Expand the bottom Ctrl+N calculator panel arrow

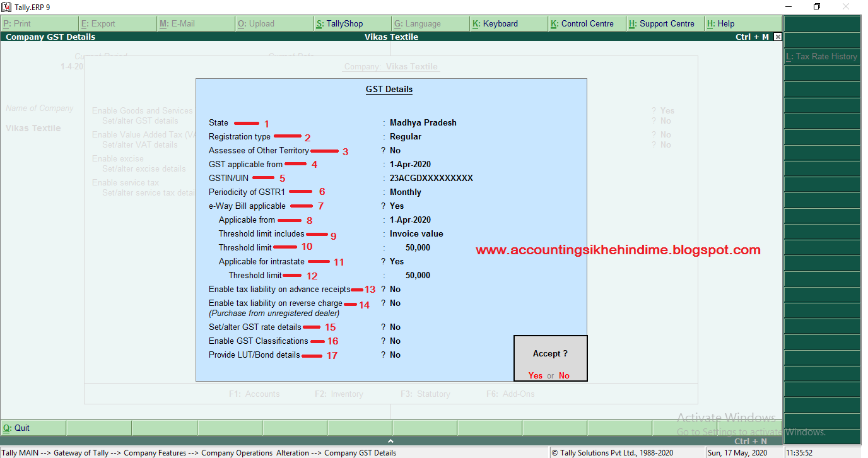pos(390,442)
